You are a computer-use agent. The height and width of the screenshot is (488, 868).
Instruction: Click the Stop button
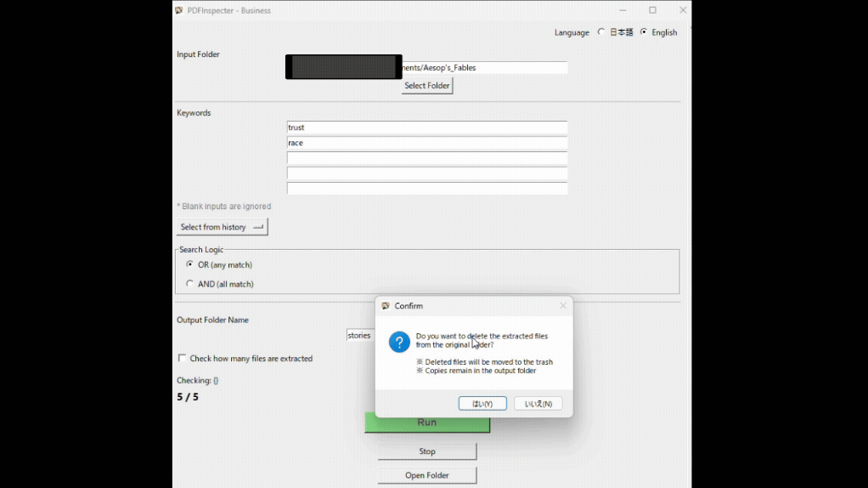(427, 451)
